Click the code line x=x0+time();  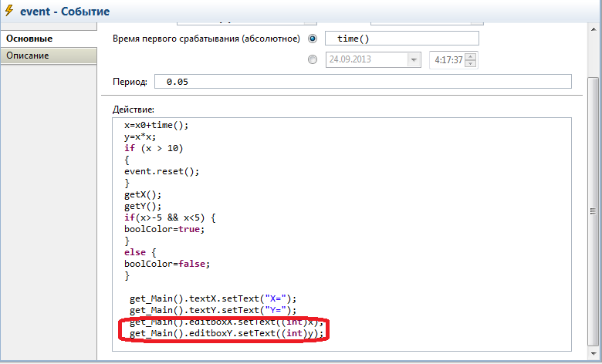click(x=156, y=126)
